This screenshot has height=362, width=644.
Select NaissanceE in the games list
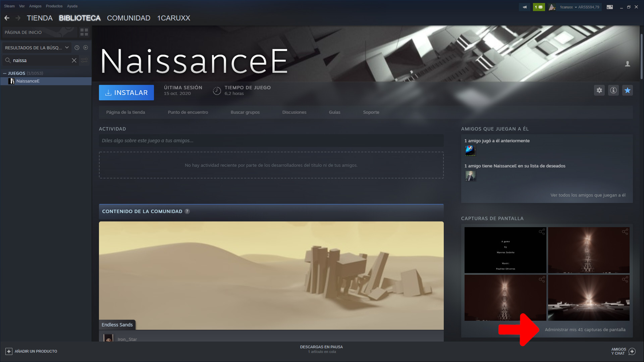pyautogui.click(x=46, y=81)
